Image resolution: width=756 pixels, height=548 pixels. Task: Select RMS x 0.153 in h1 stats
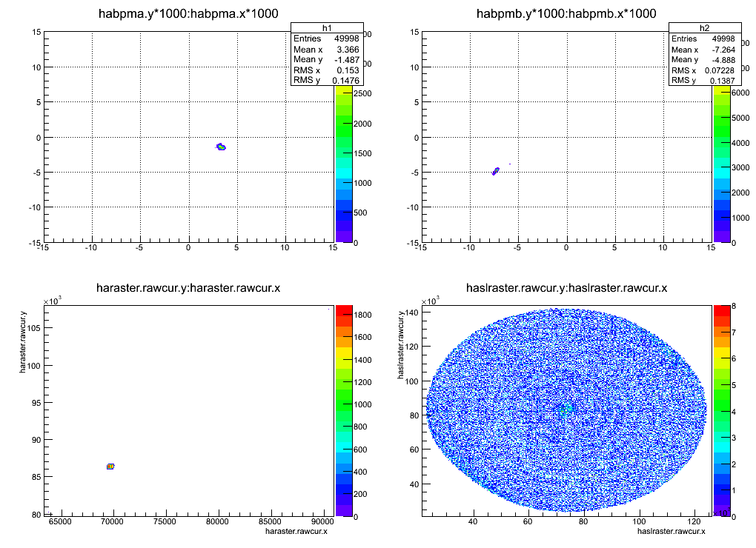pyautogui.click(x=326, y=70)
